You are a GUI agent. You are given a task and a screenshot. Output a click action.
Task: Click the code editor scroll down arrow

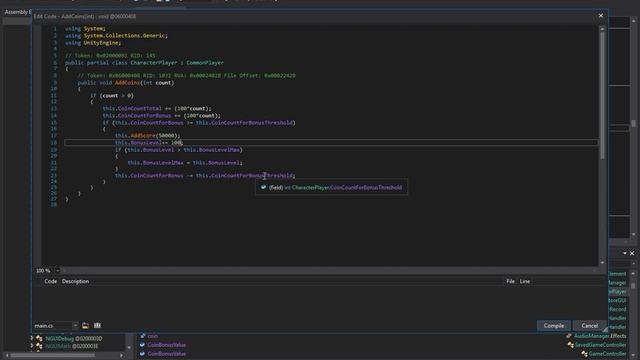point(602,263)
